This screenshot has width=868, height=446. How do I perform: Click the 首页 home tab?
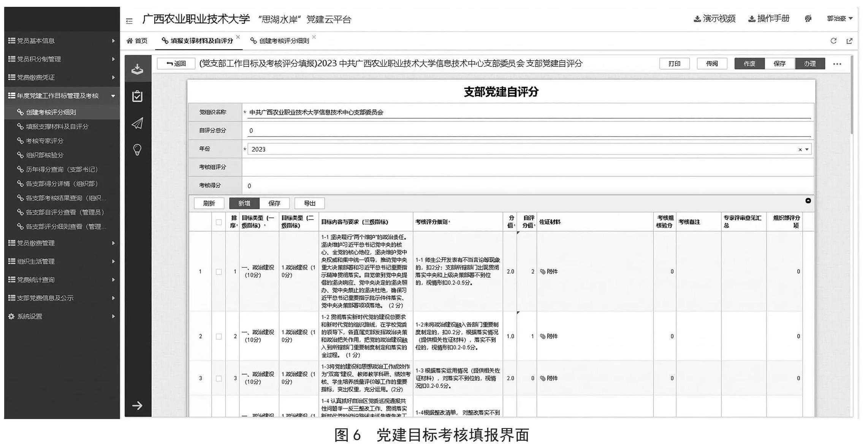[137, 41]
